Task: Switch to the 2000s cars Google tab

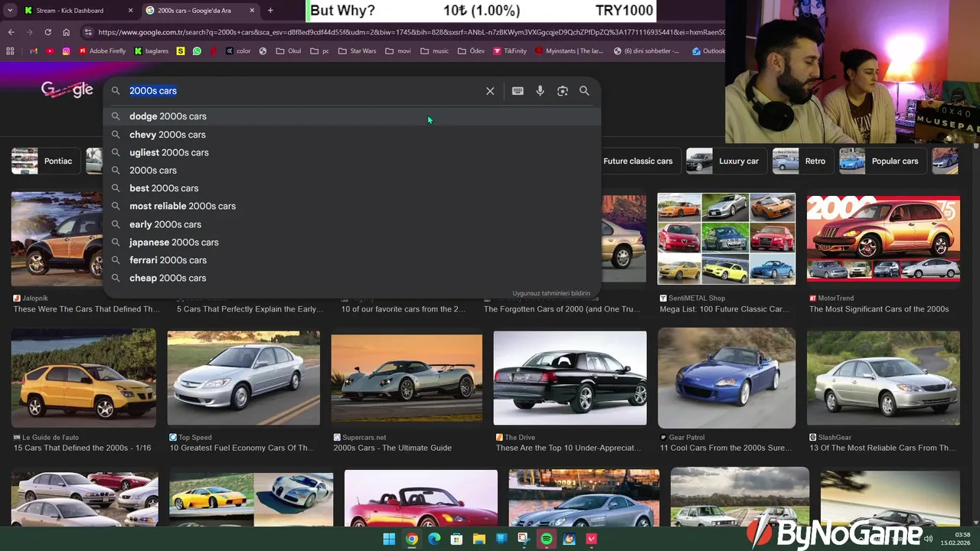Action: pyautogui.click(x=199, y=11)
